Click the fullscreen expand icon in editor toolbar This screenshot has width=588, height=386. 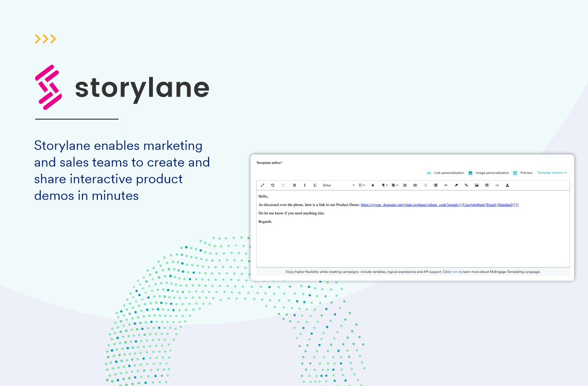tap(262, 185)
